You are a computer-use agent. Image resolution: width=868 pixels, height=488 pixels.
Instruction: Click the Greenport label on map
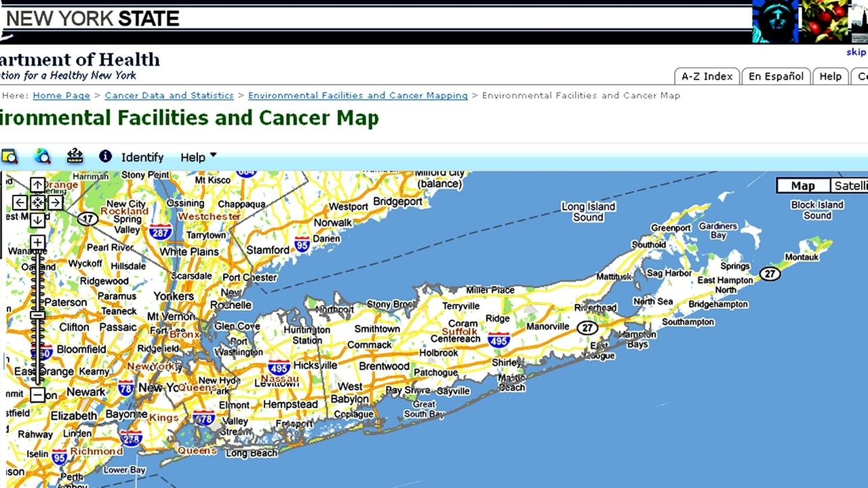point(671,229)
